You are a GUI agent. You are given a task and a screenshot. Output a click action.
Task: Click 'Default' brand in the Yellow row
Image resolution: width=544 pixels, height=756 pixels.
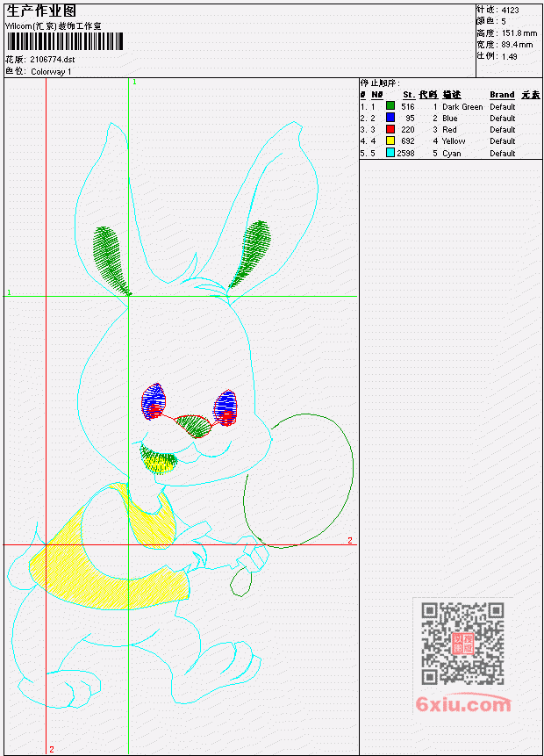point(502,141)
